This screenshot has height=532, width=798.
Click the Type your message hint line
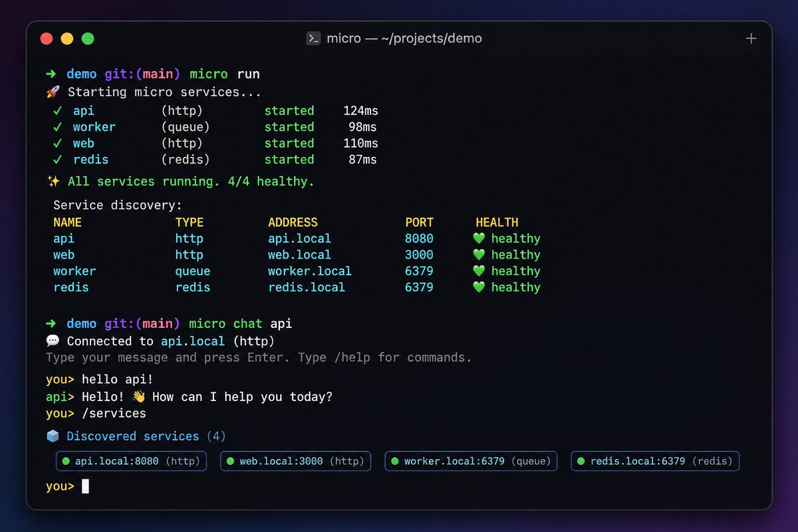click(259, 358)
